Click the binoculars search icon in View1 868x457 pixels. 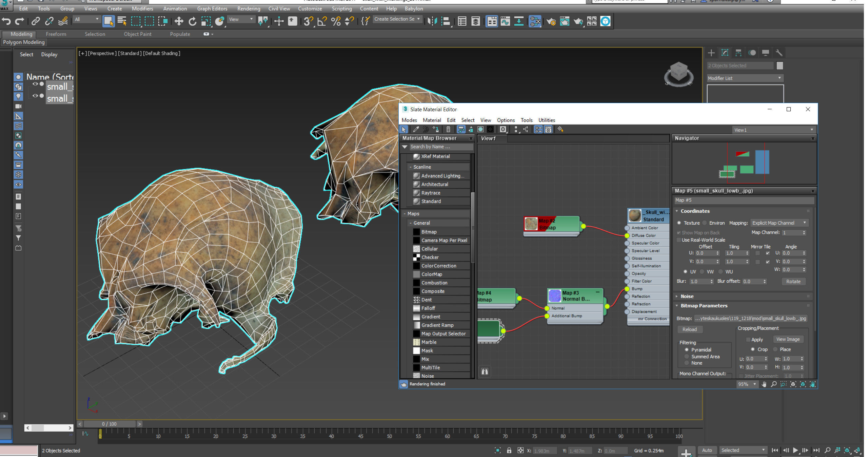point(485,371)
